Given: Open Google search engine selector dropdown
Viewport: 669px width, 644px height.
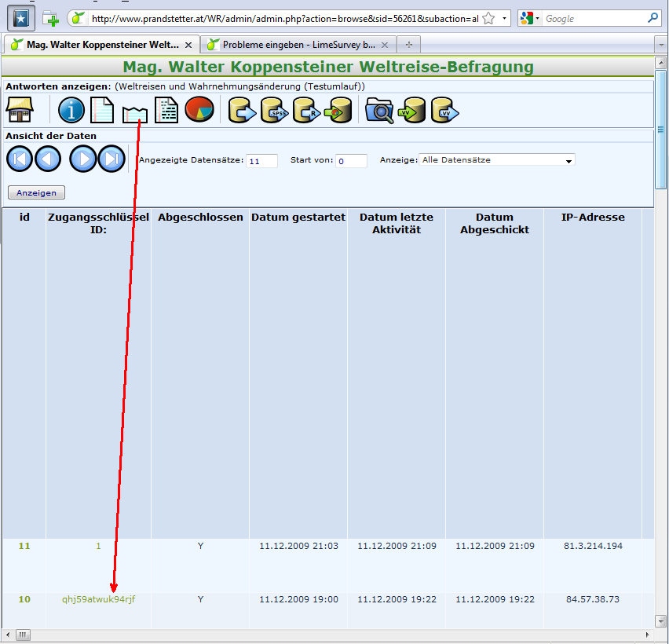Looking at the screenshot, I should coord(530,18).
